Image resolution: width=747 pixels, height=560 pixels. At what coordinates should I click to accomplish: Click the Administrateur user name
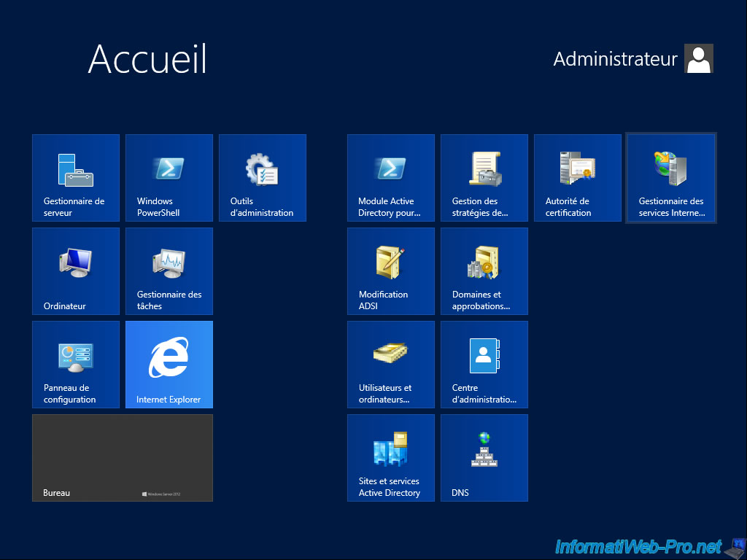[x=615, y=59]
